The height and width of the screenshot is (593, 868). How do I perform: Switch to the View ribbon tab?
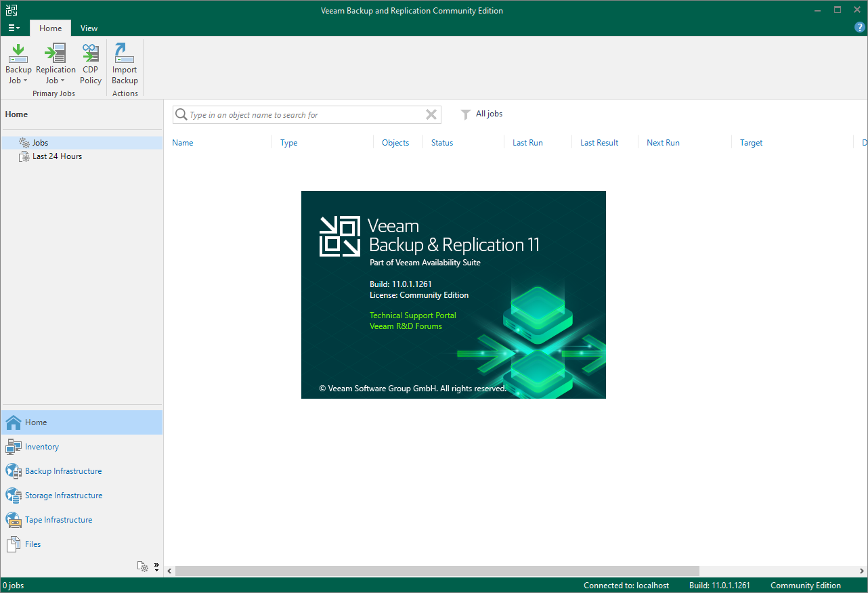pos(89,28)
